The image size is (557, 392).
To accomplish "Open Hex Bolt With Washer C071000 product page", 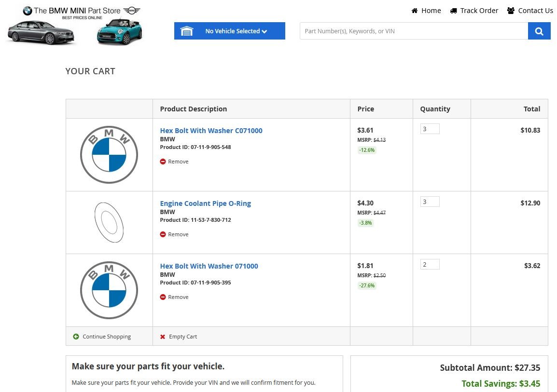I will click(x=211, y=131).
